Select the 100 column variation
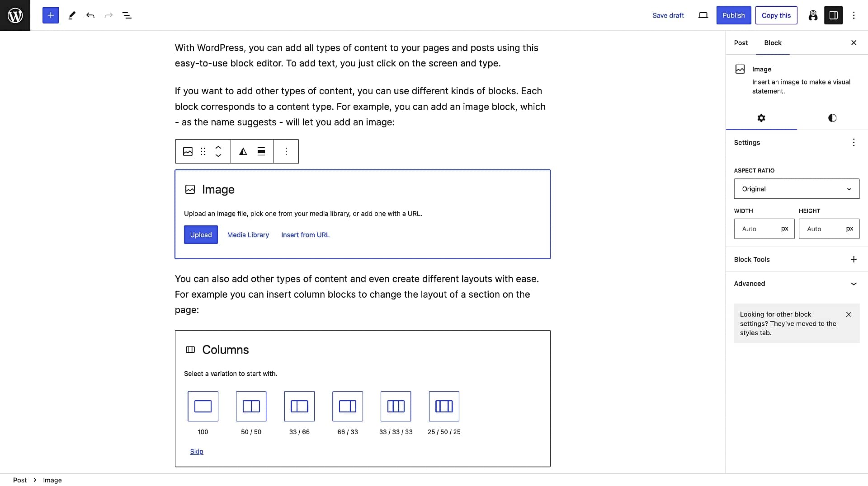Image resolution: width=868 pixels, height=486 pixels. click(203, 407)
